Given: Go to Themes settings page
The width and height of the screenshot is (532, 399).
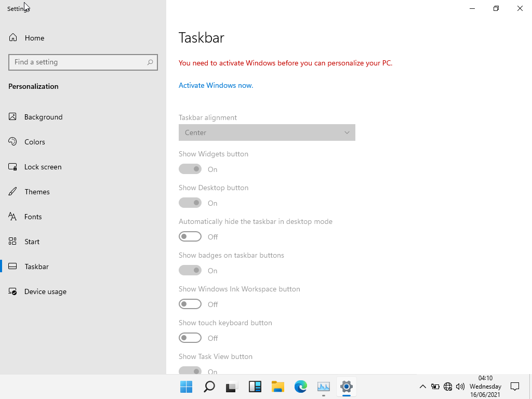Looking at the screenshot, I should 37,192.
